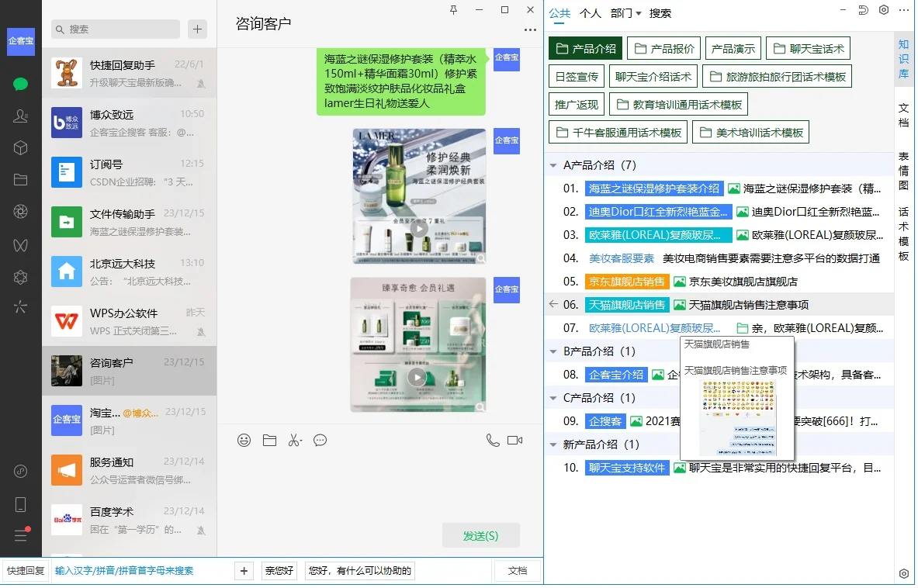Open the emoji picker in chat toolbar
Viewport: 918px width, 588px height.
244,441
